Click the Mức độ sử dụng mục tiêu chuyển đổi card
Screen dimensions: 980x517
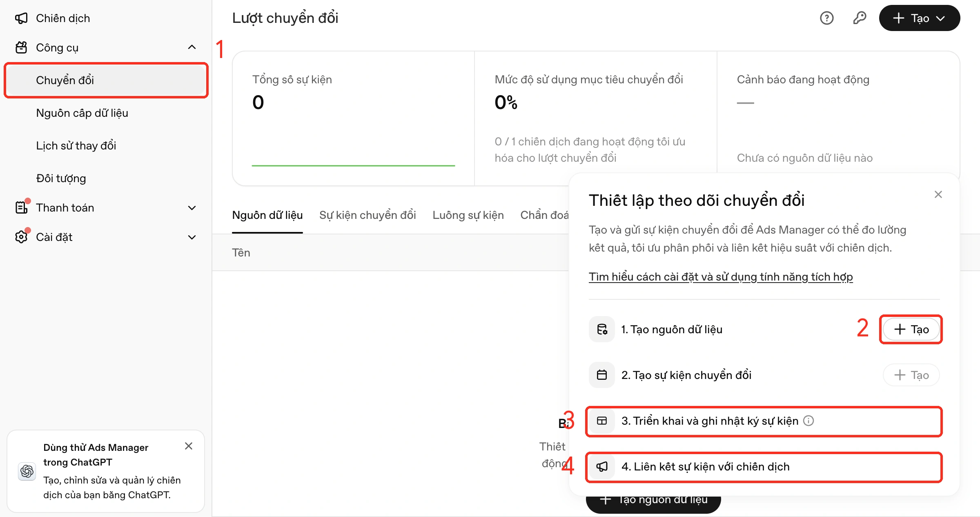(595, 118)
